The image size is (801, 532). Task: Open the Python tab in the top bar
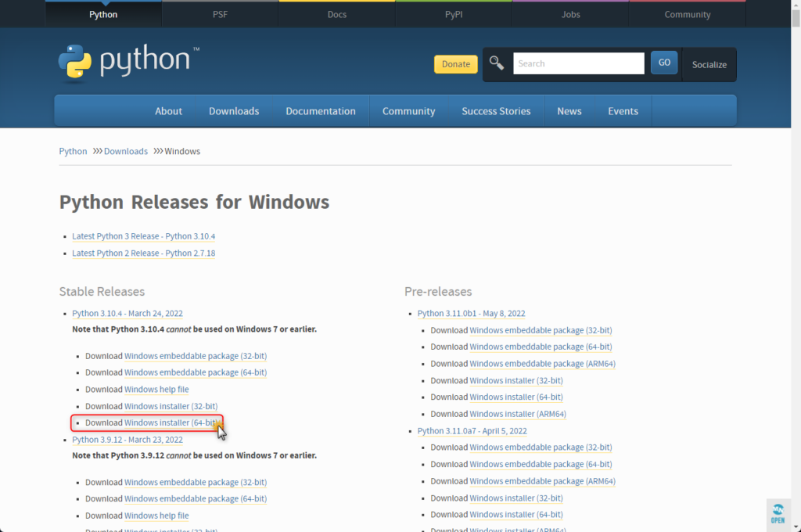[103, 14]
